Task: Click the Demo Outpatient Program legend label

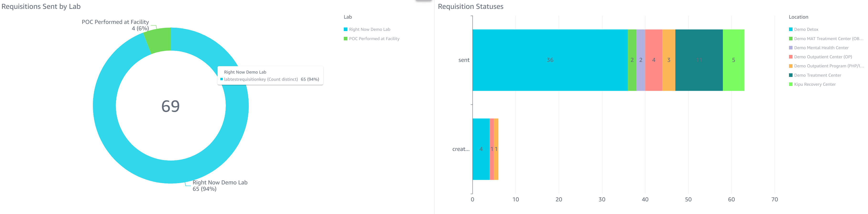Action: pos(829,66)
